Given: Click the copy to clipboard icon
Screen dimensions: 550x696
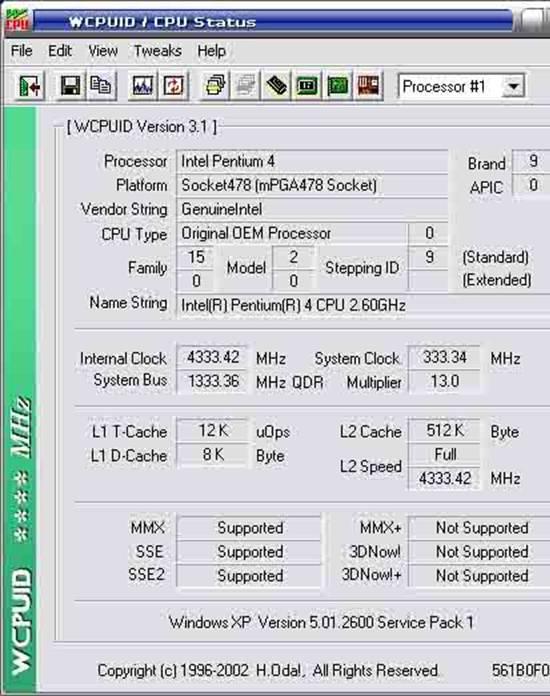Looking at the screenshot, I should [x=101, y=85].
